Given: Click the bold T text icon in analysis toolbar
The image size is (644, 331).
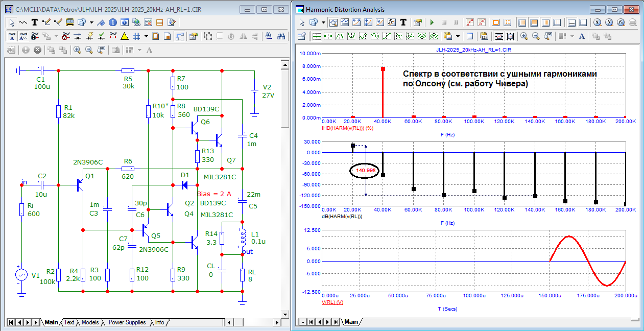Looking at the screenshot, I should coord(403,22).
